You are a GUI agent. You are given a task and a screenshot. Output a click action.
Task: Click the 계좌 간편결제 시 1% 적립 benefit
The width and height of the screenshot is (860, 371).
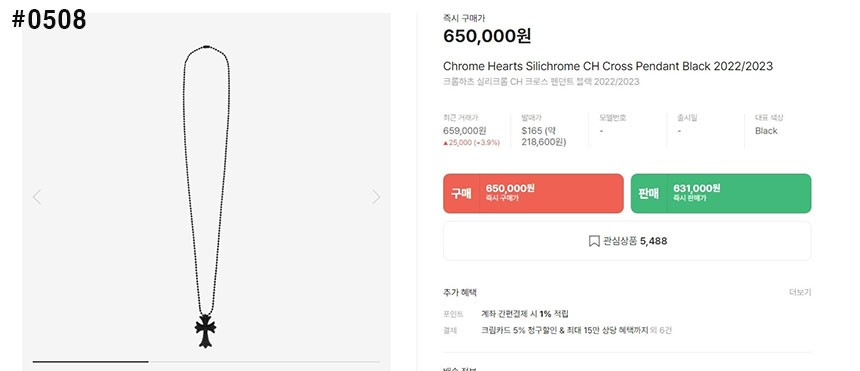(x=525, y=314)
